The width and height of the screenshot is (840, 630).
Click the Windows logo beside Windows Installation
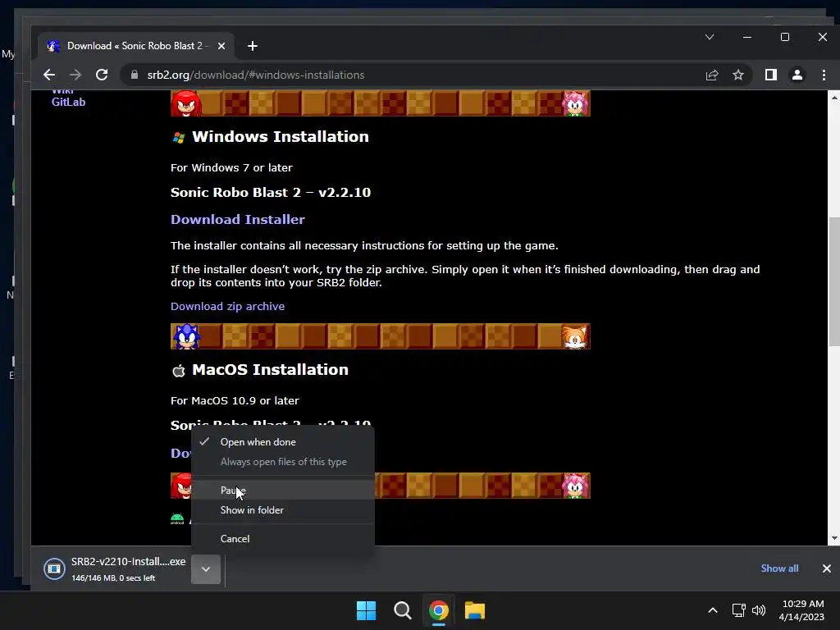(x=179, y=138)
